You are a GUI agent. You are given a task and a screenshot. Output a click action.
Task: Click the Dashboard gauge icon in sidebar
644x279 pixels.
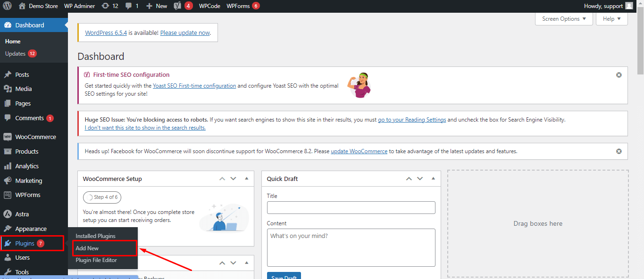pos(8,25)
